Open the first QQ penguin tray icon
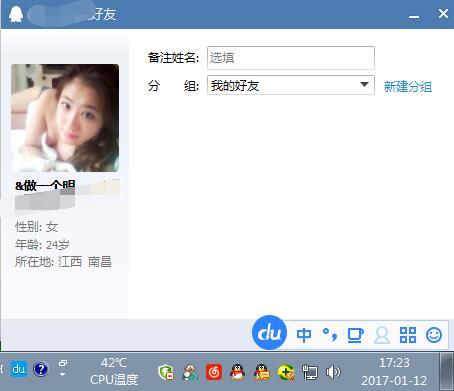Screen dimensions: 454x391 tap(238, 372)
